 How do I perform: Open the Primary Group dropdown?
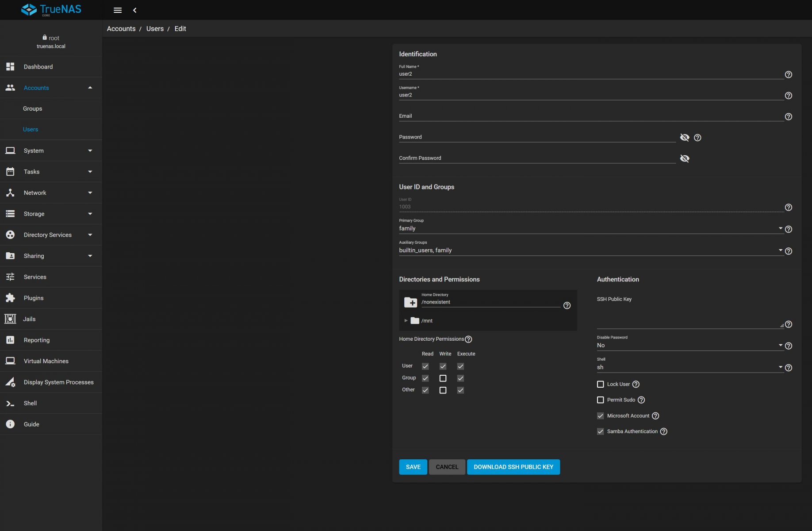[x=591, y=228]
